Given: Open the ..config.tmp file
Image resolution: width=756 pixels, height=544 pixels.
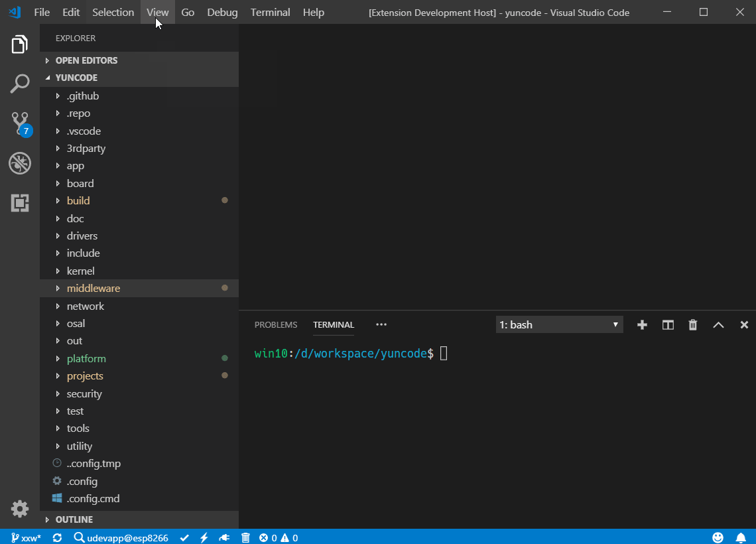Looking at the screenshot, I should coord(139,464).
